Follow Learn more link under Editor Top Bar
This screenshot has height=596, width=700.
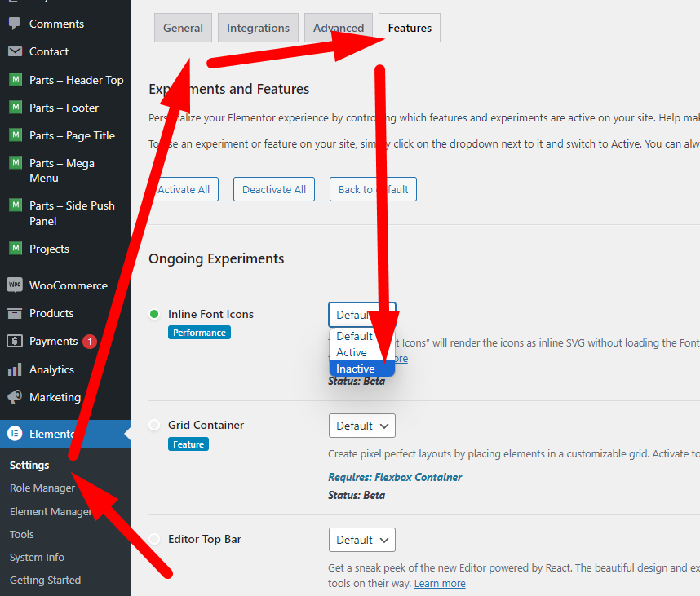440,584
